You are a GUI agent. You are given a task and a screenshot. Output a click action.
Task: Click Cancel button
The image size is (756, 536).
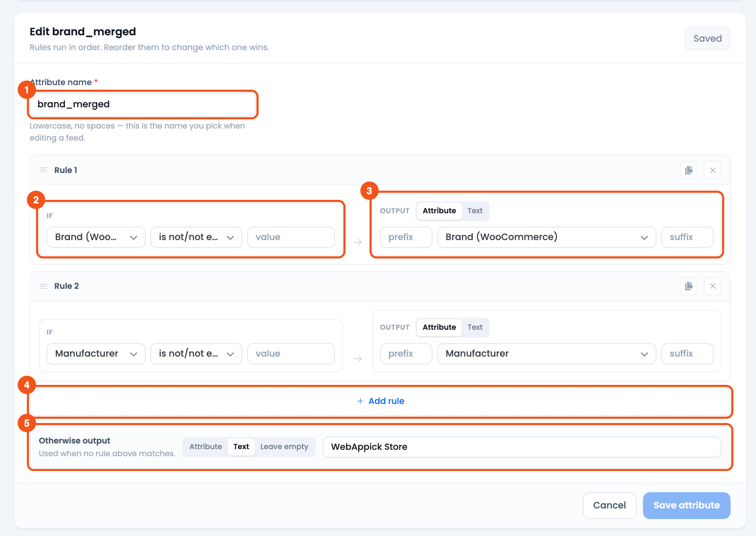[609, 505]
